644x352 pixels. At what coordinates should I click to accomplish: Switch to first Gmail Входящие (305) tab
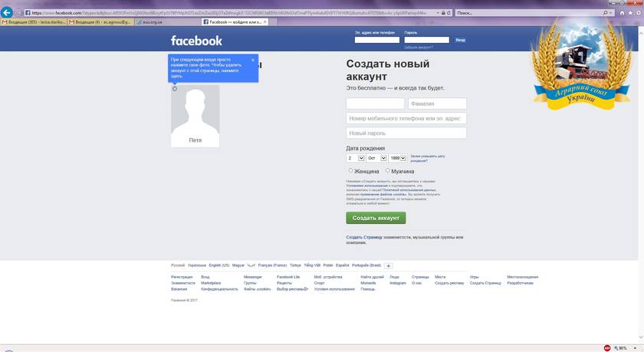[x=34, y=21]
